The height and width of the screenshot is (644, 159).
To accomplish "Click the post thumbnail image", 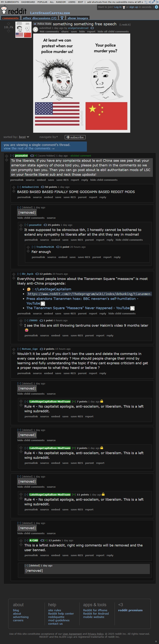I will [23, 30].
